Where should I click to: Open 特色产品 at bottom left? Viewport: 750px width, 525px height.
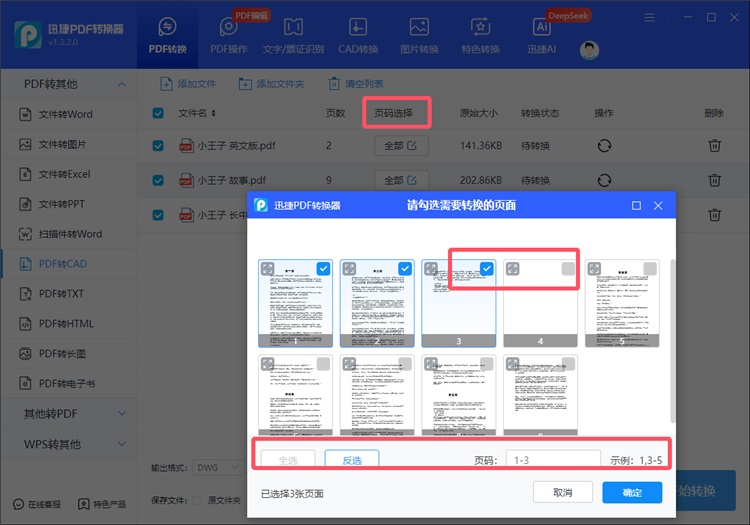tap(102, 504)
